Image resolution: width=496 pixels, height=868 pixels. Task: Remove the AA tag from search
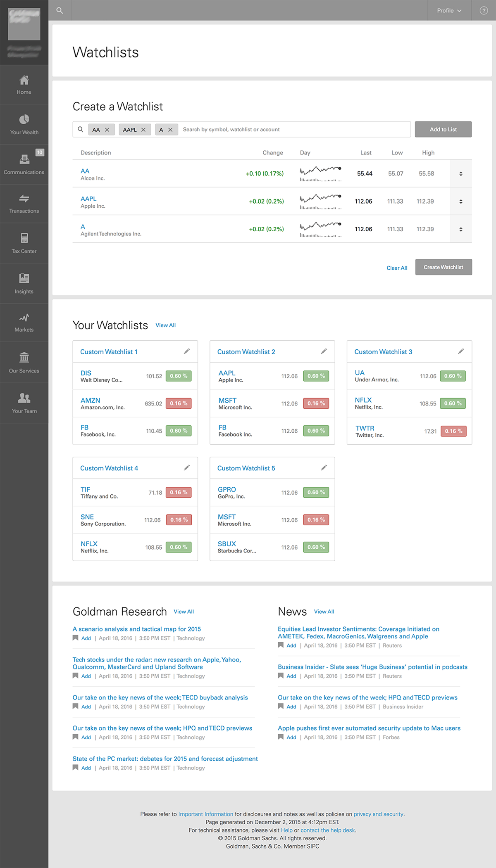(x=107, y=130)
